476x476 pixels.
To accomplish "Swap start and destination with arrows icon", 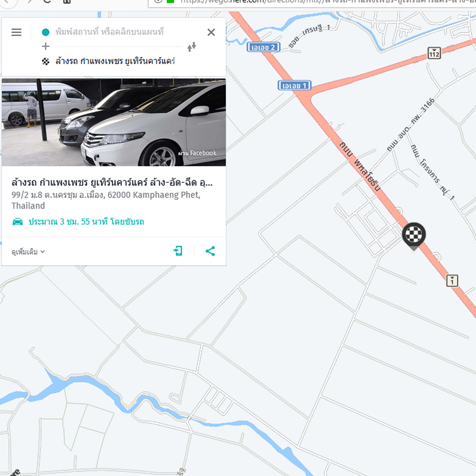I will pos(192,47).
